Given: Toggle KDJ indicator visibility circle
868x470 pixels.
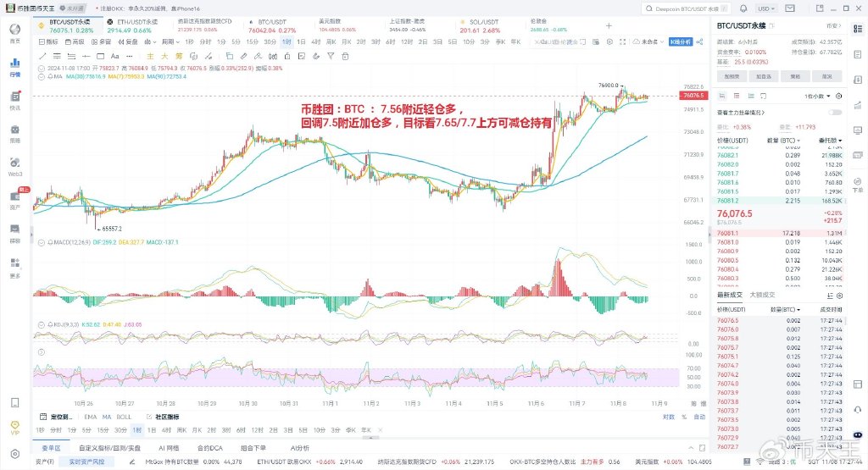Looking at the screenshot, I should [x=42, y=324].
